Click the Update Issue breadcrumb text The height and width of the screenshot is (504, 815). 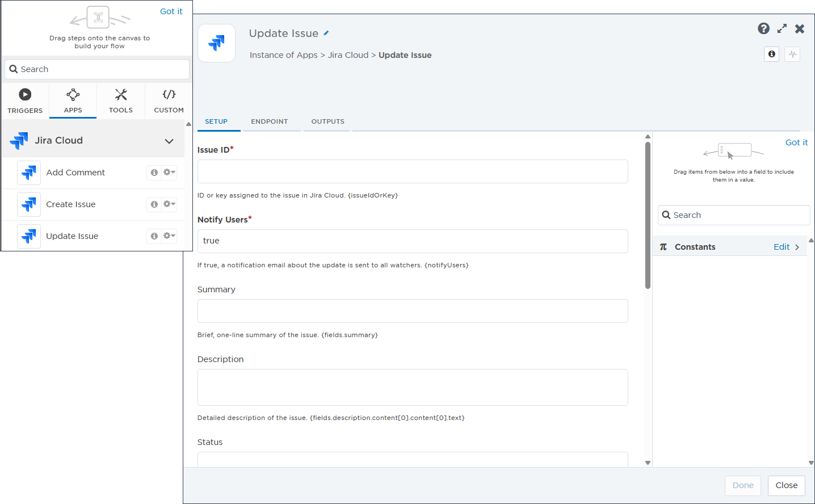pos(405,55)
